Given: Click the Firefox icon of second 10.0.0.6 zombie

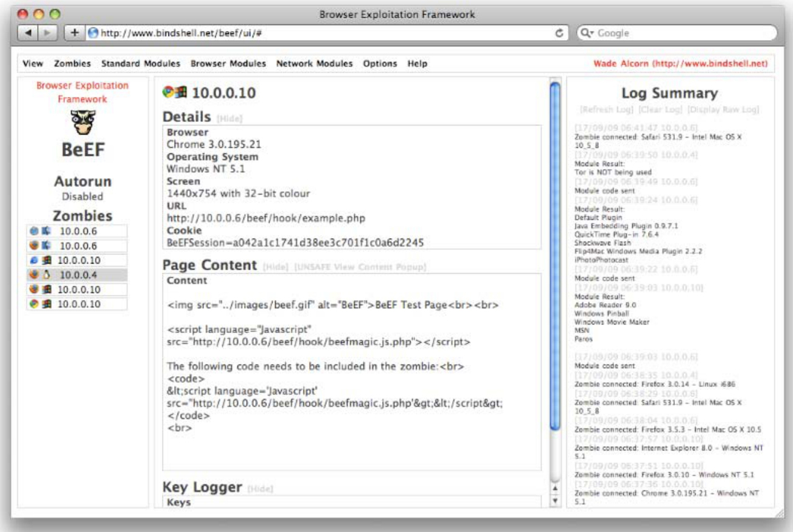Looking at the screenshot, I should [x=34, y=246].
